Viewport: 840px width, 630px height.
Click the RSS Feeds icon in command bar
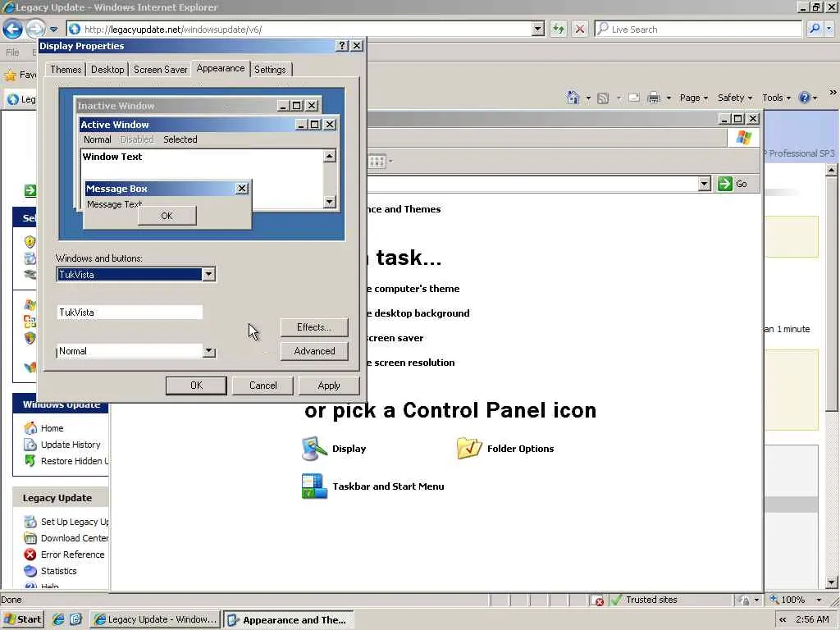pyautogui.click(x=603, y=98)
